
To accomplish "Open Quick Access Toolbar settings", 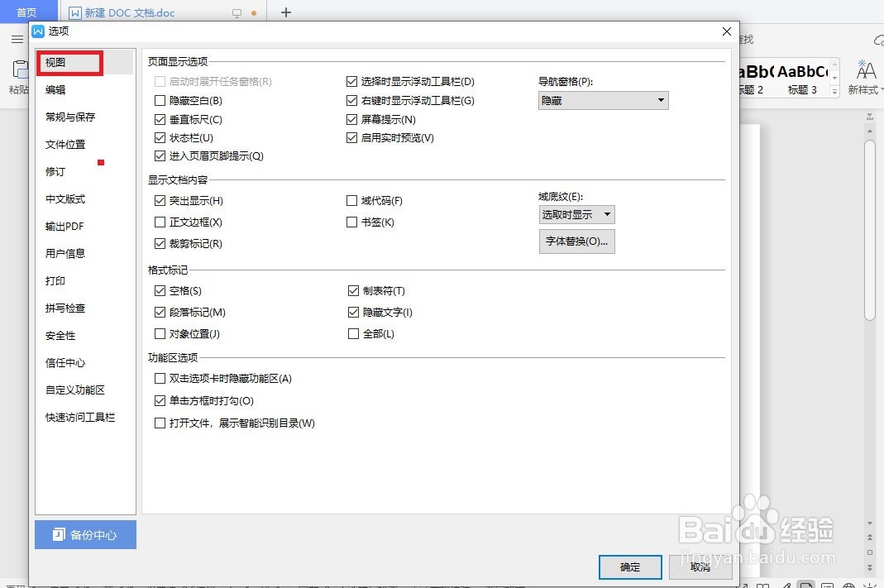I will [80, 417].
